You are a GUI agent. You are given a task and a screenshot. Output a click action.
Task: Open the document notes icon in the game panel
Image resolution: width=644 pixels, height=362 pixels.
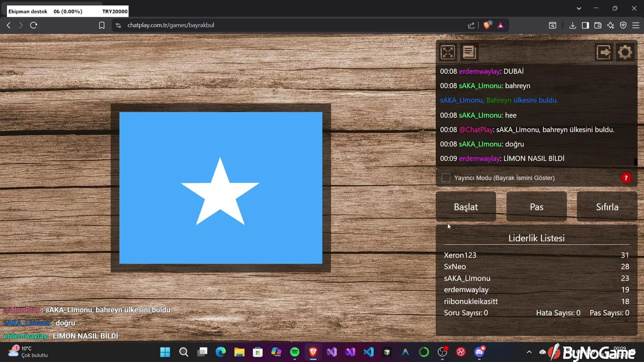click(469, 52)
